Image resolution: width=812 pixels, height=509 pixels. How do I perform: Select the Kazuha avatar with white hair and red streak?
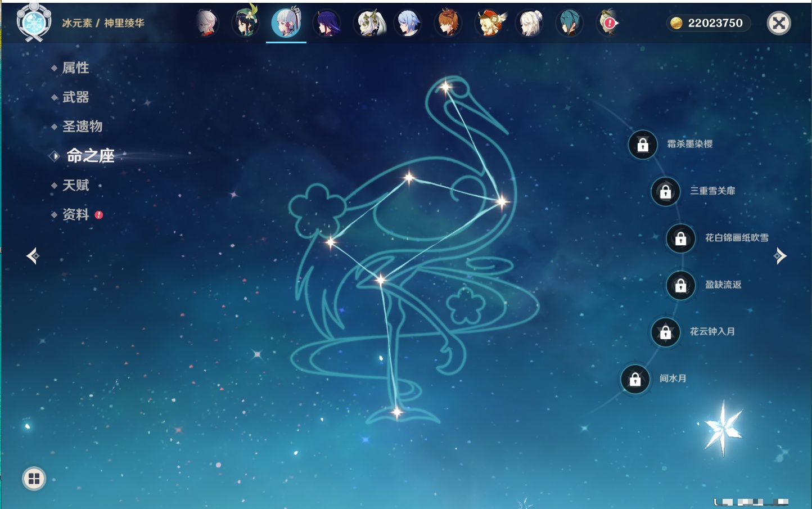coord(207,23)
